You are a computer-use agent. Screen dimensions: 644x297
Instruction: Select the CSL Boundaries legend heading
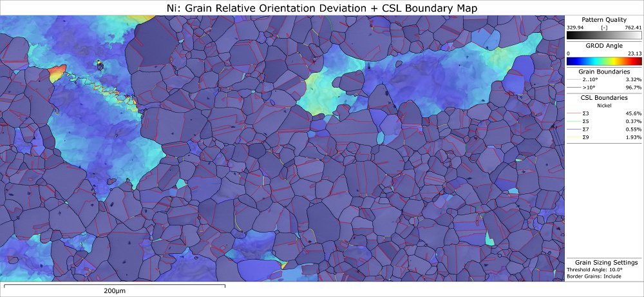point(604,98)
